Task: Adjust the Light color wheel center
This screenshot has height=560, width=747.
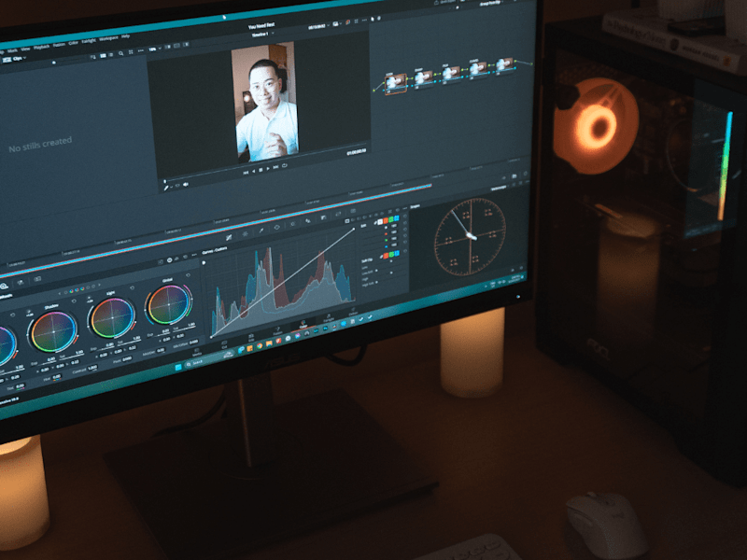Action: coord(112,317)
